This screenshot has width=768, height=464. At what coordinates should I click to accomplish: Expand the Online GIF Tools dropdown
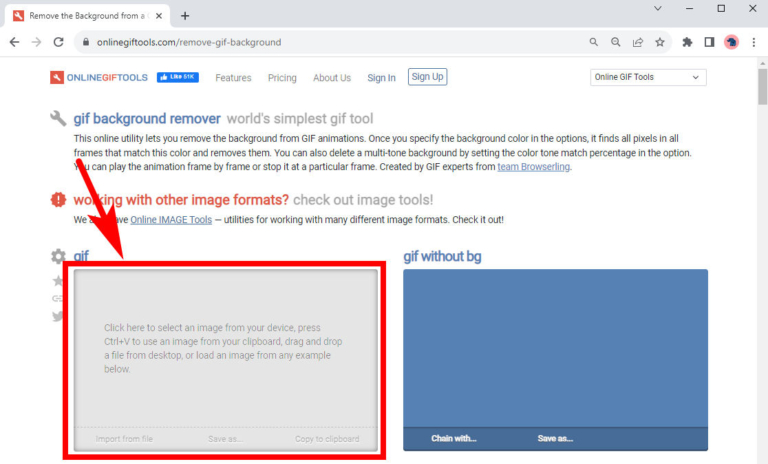[x=648, y=78]
